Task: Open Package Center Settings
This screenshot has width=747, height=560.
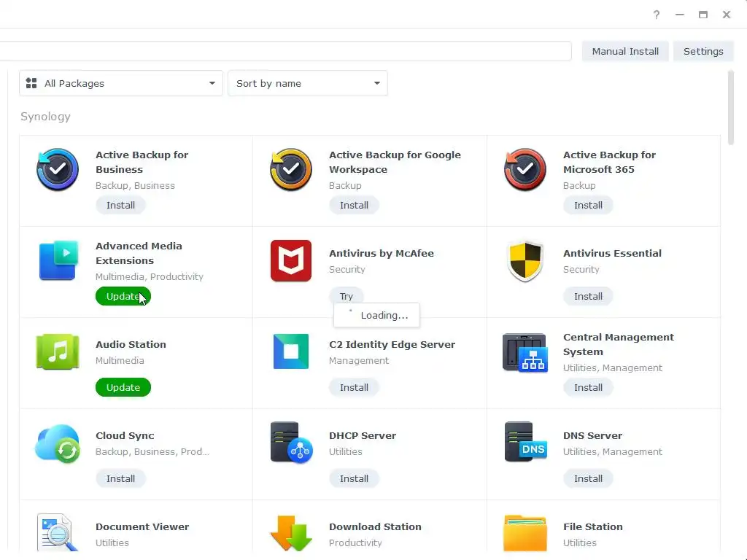Action: pyautogui.click(x=703, y=52)
